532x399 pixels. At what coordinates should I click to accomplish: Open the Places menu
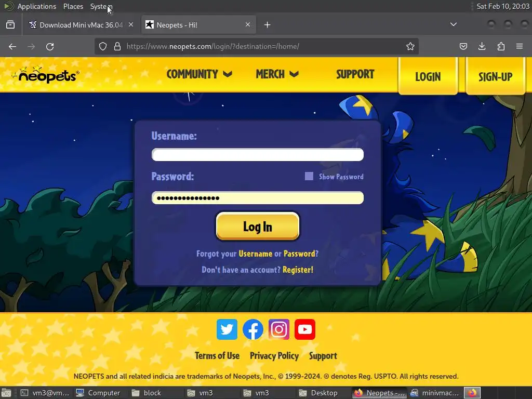pos(73,6)
